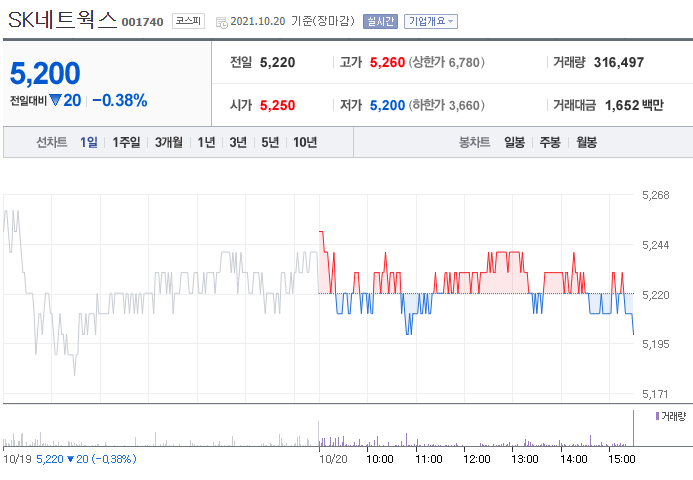Click the bottom 5,220 ▼20 summary text
This screenshot has height=480, width=693.
click(86, 459)
